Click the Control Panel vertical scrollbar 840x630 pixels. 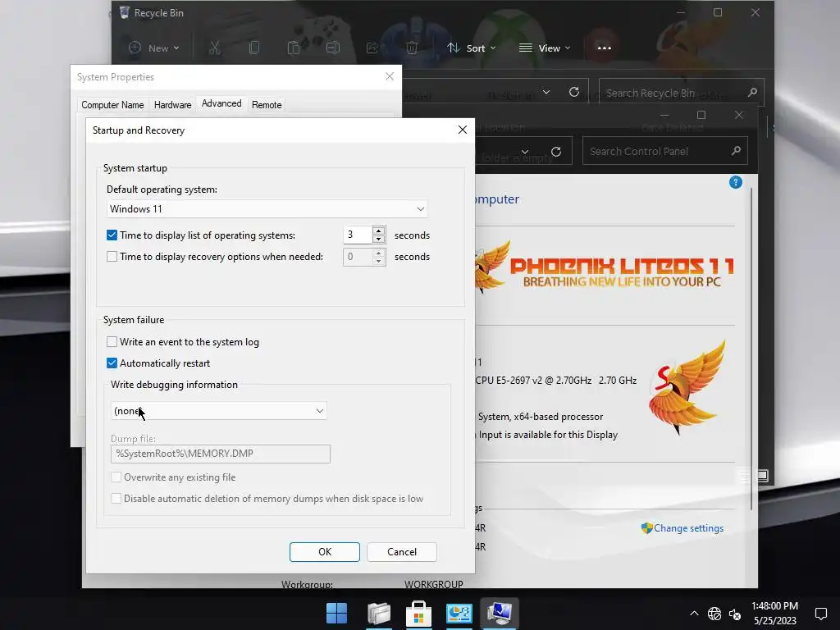(x=752, y=348)
